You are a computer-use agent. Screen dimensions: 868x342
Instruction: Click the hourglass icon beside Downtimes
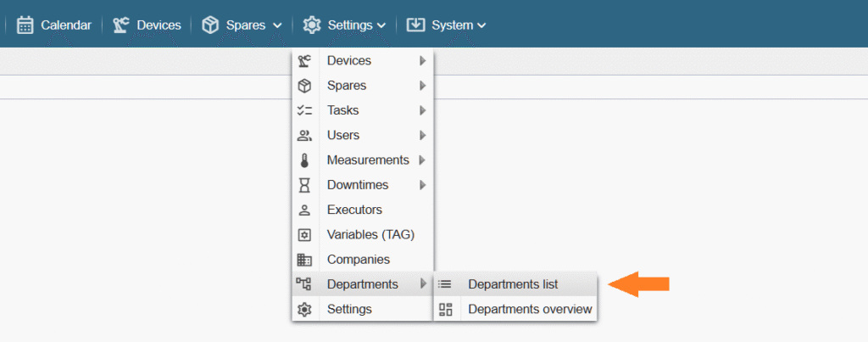pos(304,185)
